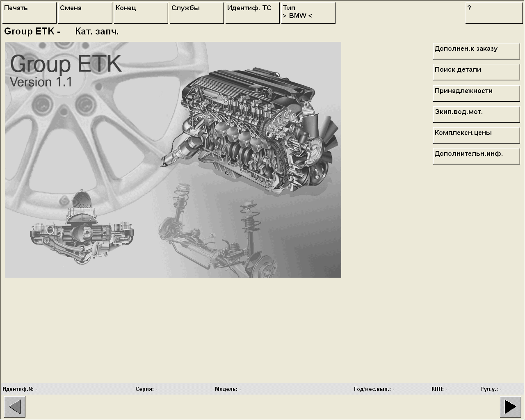Open Поиск детали part search
The height and width of the screenshot is (420, 525).
[477, 72]
